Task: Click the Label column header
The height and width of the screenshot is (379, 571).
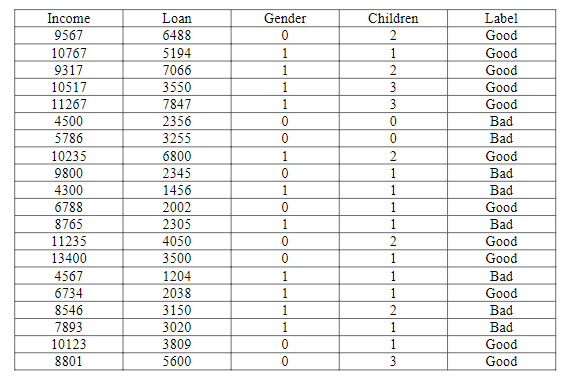Action: 501,18
